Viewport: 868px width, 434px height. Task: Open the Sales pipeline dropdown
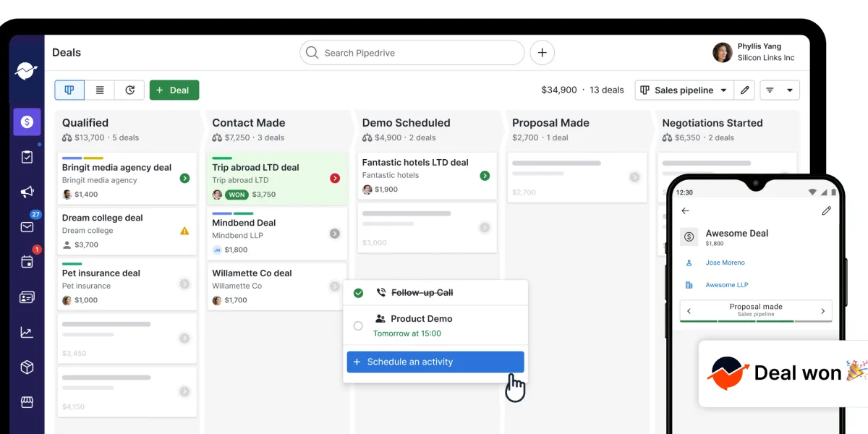[x=684, y=90]
